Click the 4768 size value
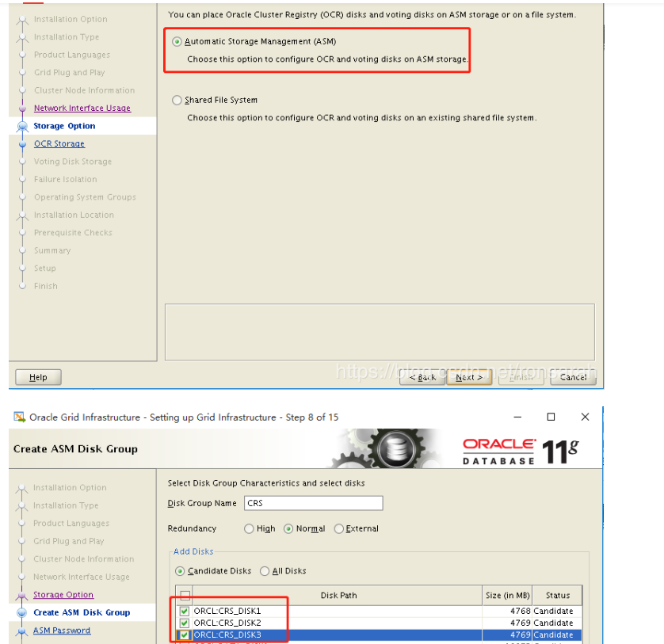664x644 pixels. [x=521, y=611]
